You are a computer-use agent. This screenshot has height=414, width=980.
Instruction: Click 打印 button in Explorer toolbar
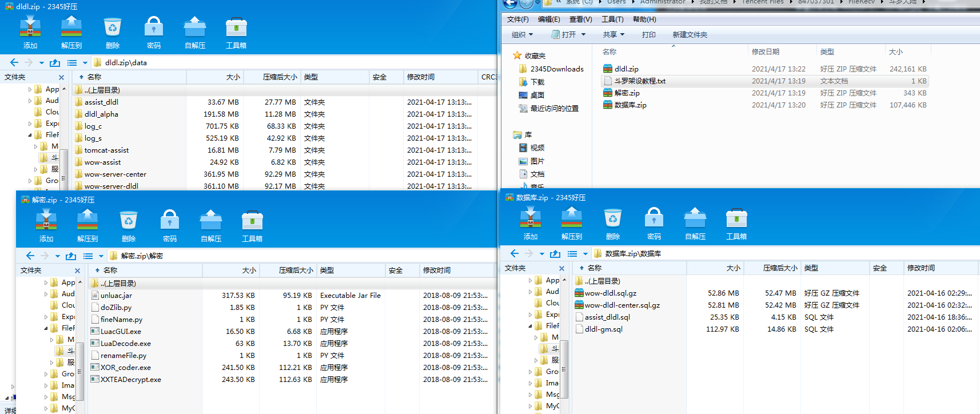pyautogui.click(x=648, y=34)
